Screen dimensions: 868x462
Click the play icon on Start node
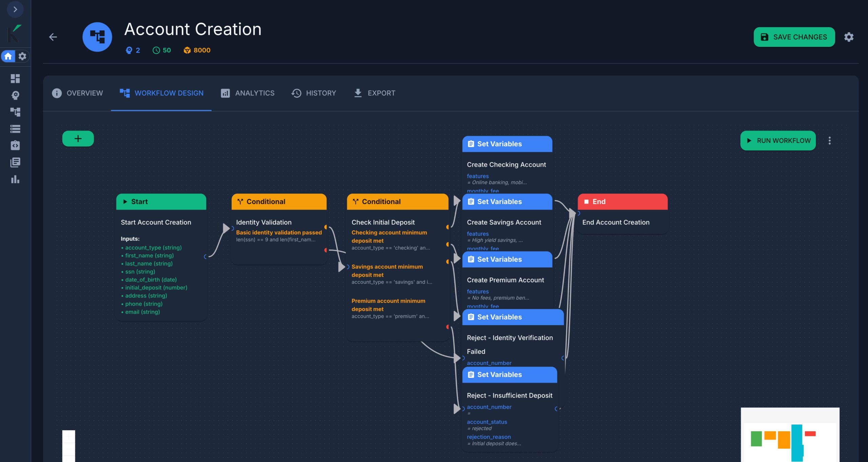(x=125, y=201)
